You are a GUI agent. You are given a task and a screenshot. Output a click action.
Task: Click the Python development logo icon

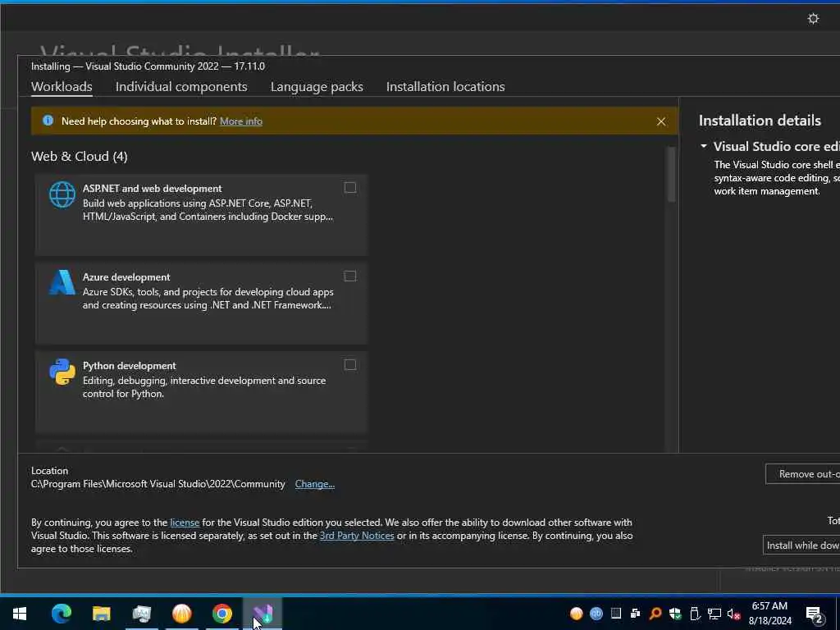[x=62, y=372]
